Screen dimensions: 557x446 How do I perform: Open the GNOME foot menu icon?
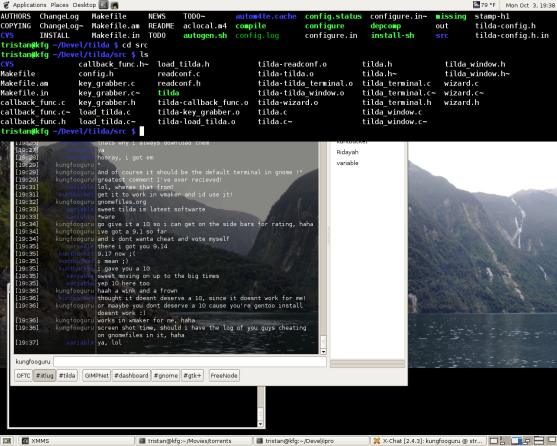point(6,5)
